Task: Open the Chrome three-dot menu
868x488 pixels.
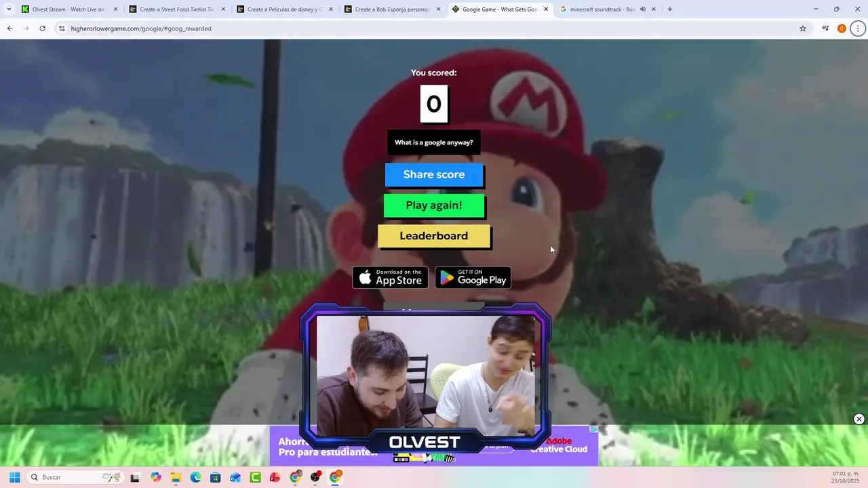Action: [x=858, y=28]
